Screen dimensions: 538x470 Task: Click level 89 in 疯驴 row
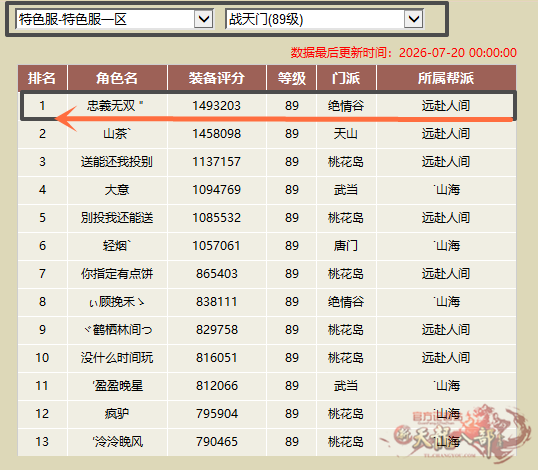pos(292,414)
